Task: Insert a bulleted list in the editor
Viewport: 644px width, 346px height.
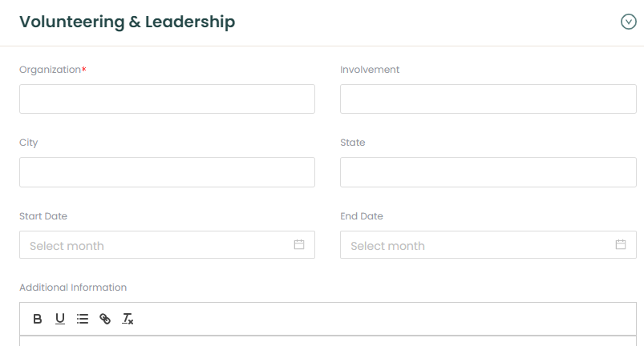Action: pyautogui.click(x=83, y=319)
